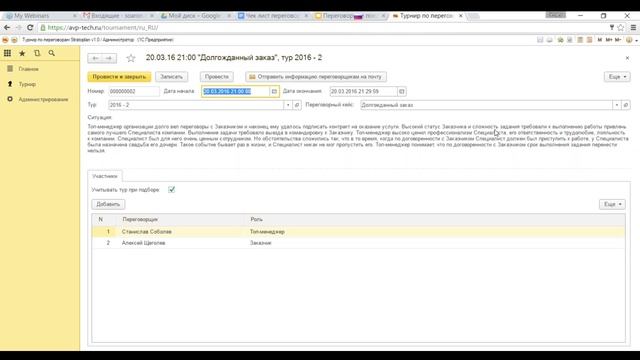Expand arrow next to 1C info icon
Viewport: 640px width, 360px height.
point(636,40)
